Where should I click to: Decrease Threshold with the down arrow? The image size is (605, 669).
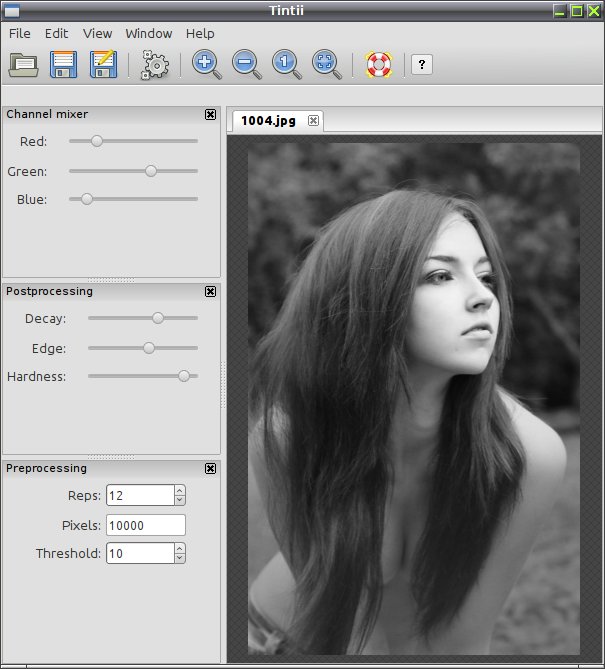click(x=180, y=558)
